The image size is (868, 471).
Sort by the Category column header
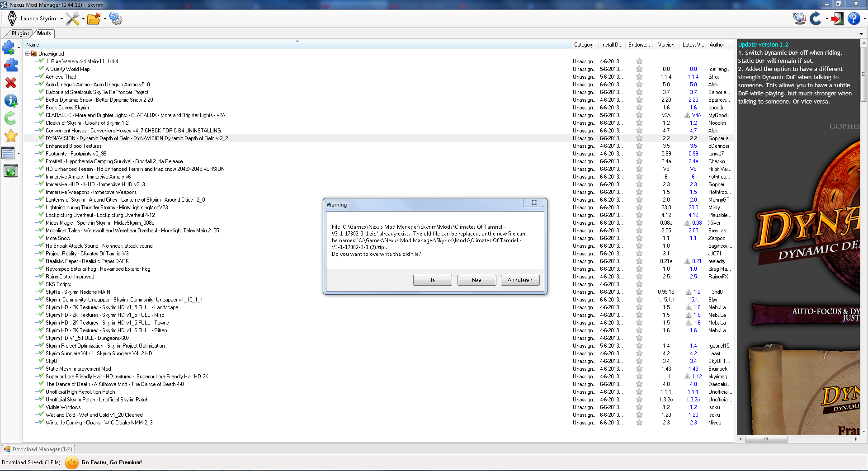click(585, 45)
